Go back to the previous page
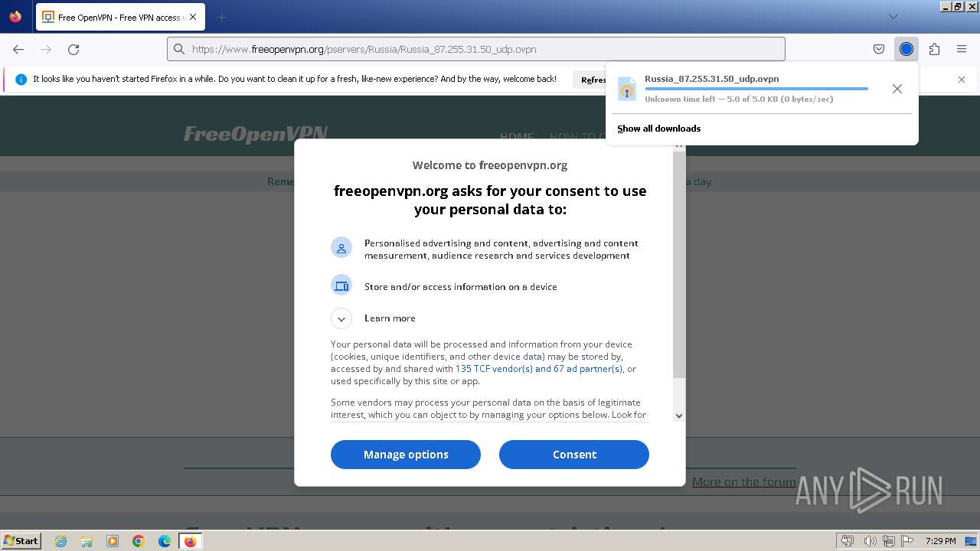 [18, 49]
